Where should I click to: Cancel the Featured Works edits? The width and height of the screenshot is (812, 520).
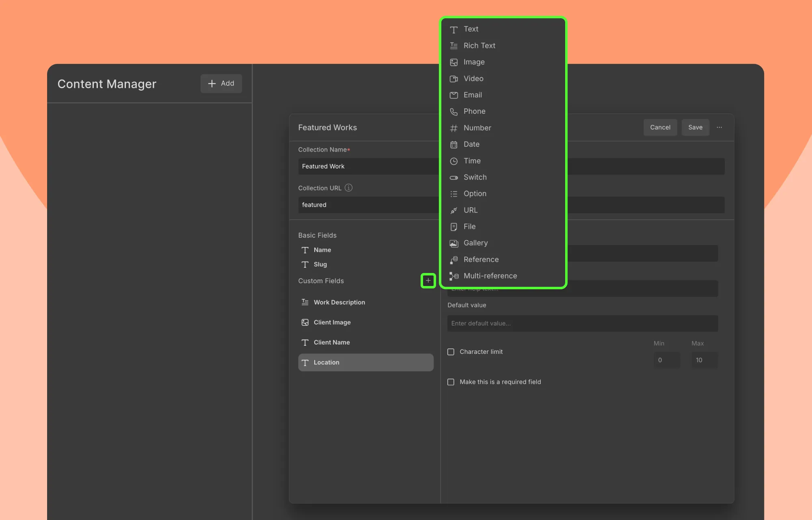click(x=660, y=127)
